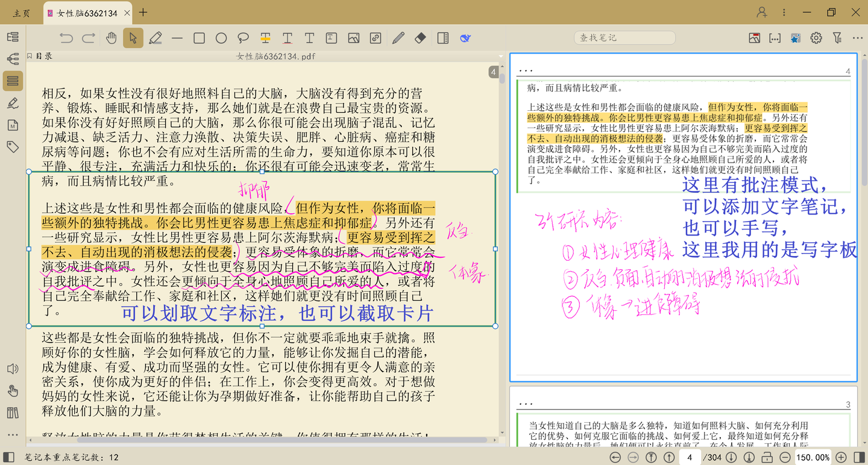
Task: Select the rectangle annotation tool
Action: pyautogui.click(x=199, y=38)
